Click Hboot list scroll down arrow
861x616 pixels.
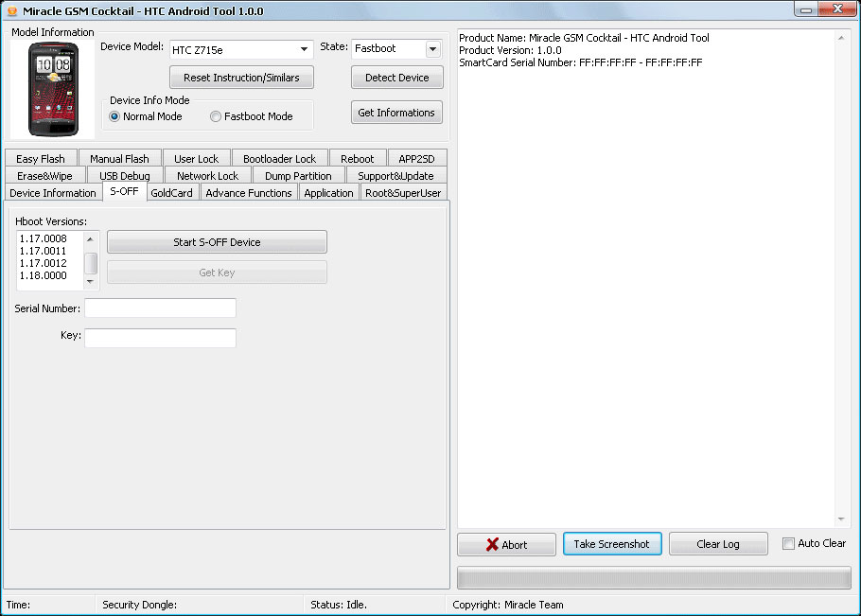click(91, 282)
